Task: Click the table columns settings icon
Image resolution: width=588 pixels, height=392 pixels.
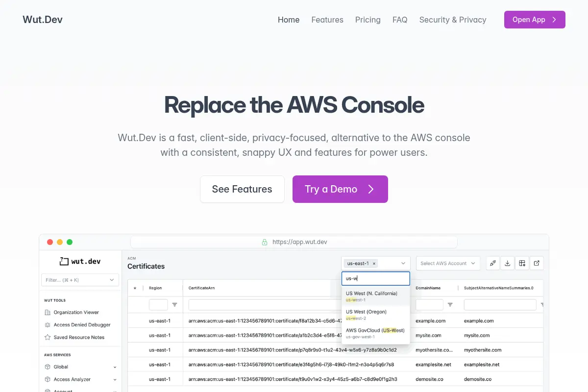Action: [x=522, y=263]
